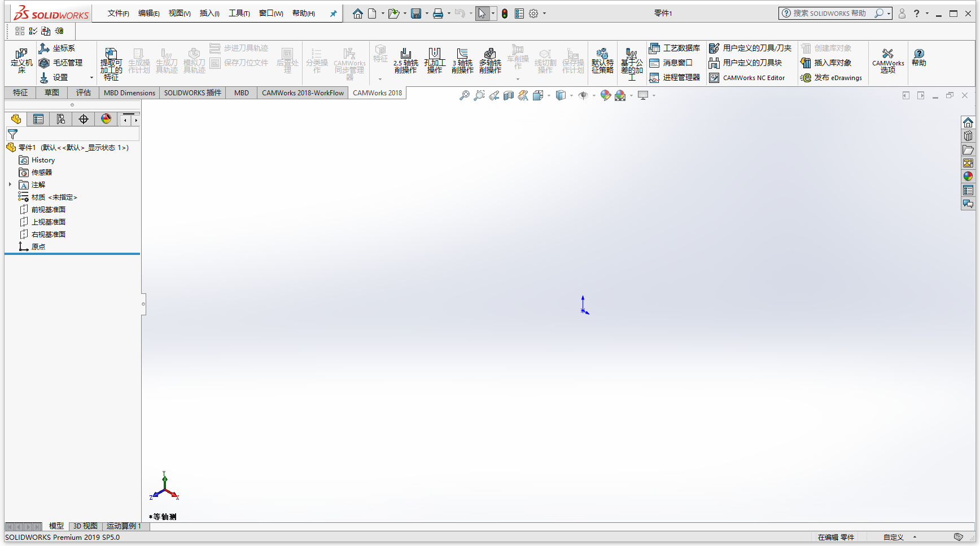Screen dimensions: 980x546
Task: Toggle Select cursor tool
Action: point(482,14)
